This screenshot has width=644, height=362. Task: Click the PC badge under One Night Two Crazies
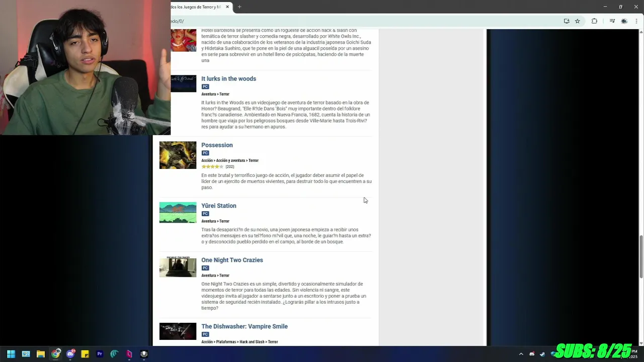(x=205, y=268)
